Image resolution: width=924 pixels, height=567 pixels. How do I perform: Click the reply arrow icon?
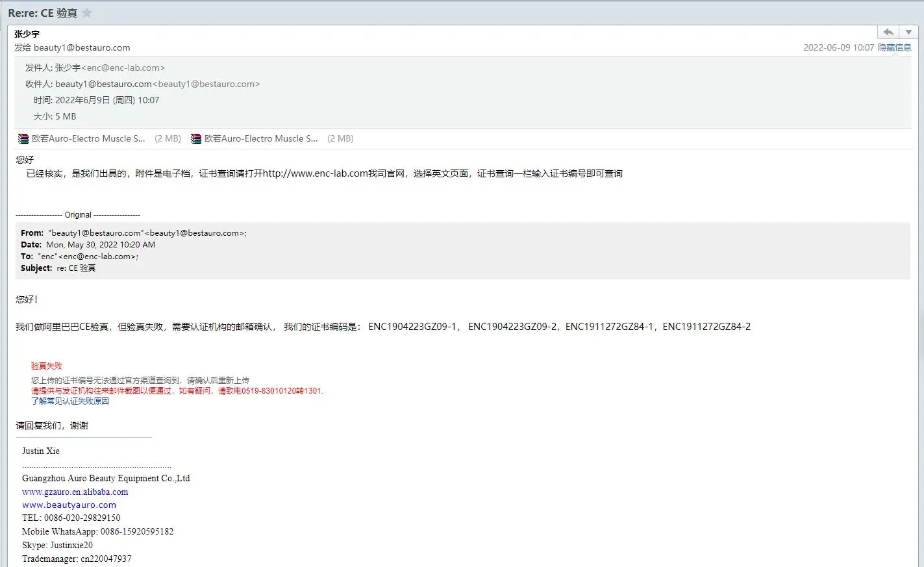888,32
